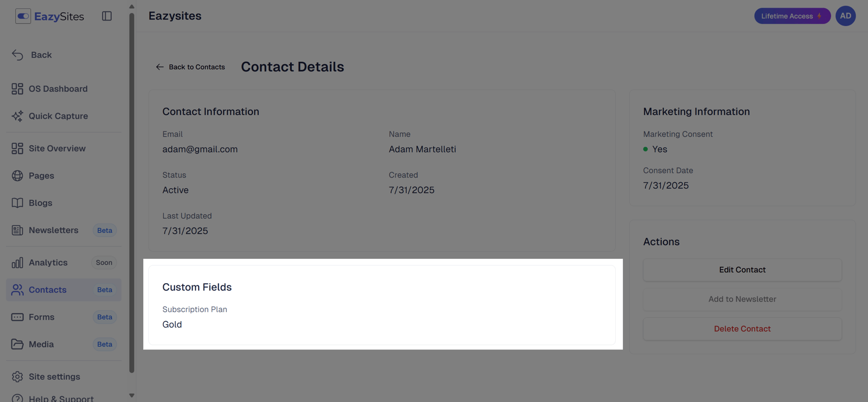Click the Lifetime Access badge
Viewport: 868px width, 402px height.
(792, 16)
